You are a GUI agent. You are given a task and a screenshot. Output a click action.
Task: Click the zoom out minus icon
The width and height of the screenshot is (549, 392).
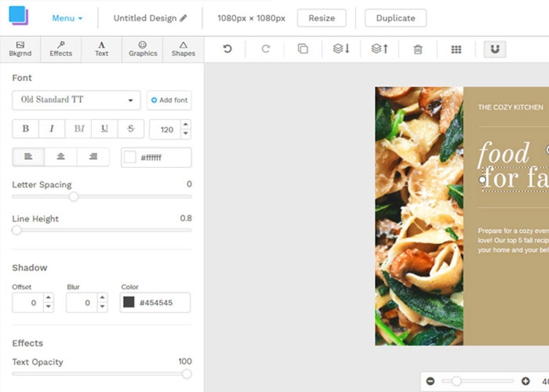(431, 381)
